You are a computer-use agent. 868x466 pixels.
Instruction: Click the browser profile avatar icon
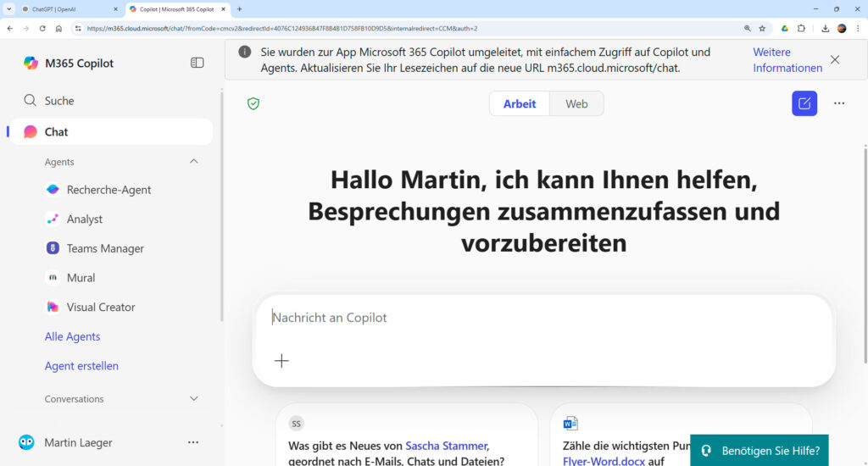(x=842, y=28)
